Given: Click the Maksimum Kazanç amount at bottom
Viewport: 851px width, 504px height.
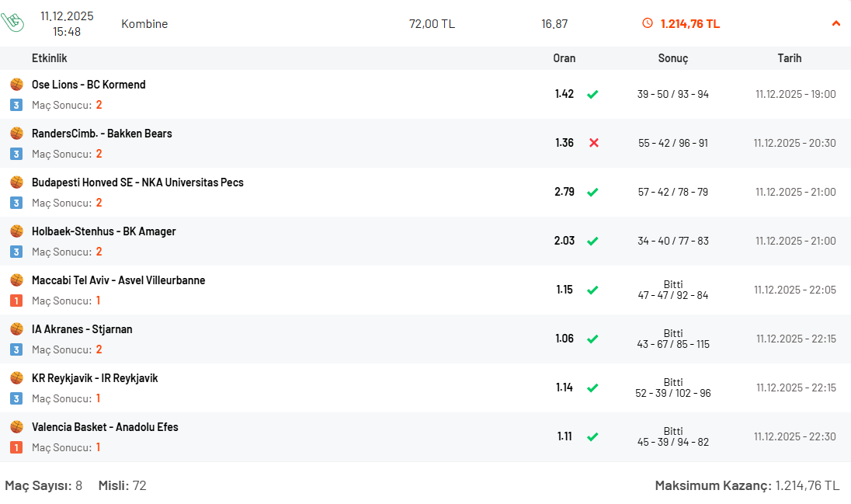Looking at the screenshot, I should coord(807,485).
